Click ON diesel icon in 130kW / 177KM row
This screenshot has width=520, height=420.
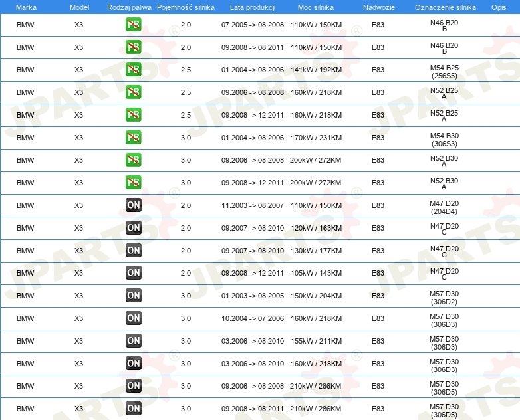point(134,251)
